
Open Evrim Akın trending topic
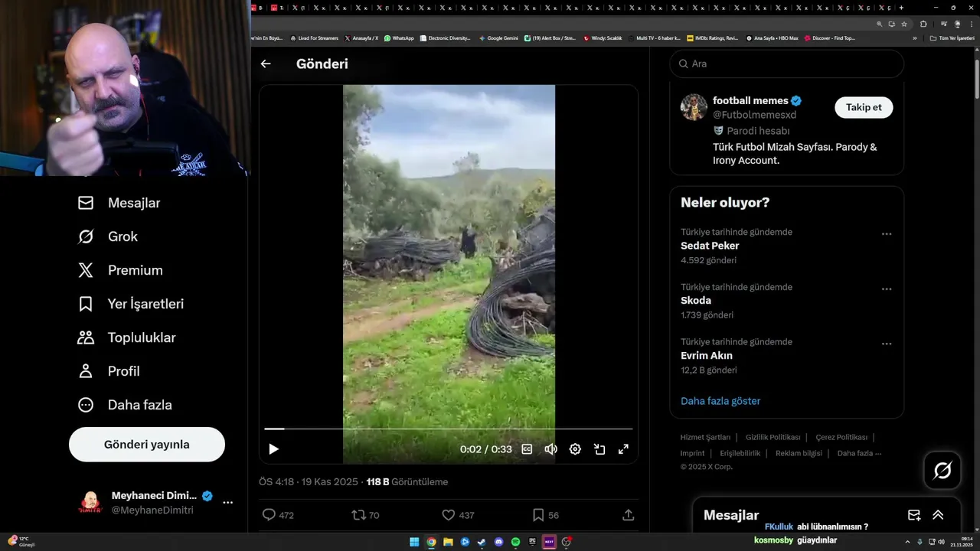tap(707, 356)
